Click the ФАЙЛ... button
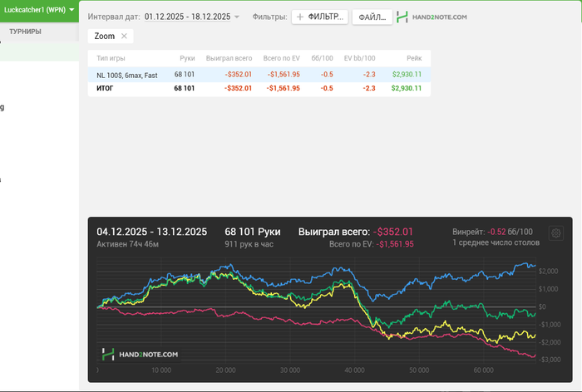Image resolution: width=582 pixels, height=392 pixels. coord(372,17)
